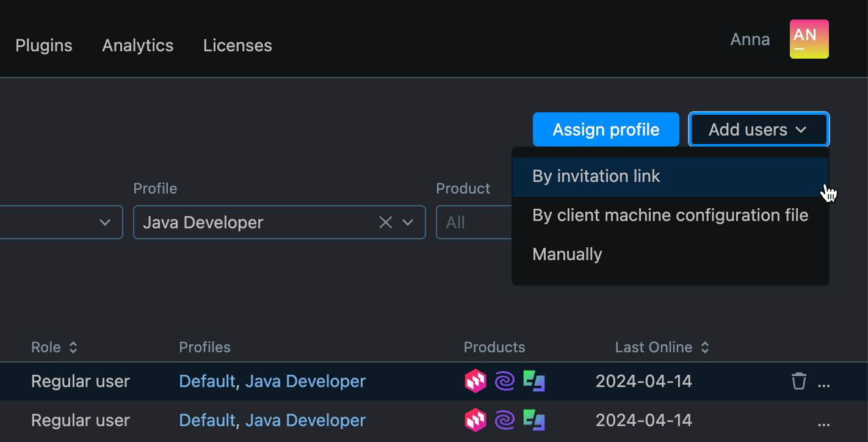Click the purple spiral product icon in first row
Viewport: 868px width, 442px height.
(x=505, y=380)
